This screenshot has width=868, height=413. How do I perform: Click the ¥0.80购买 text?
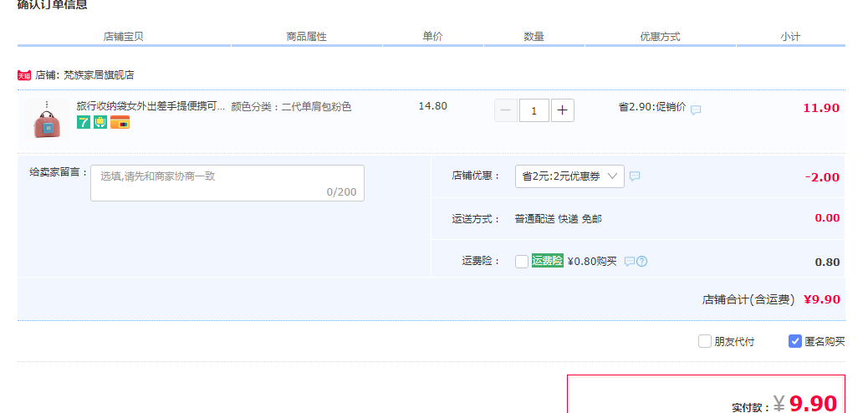(x=592, y=261)
